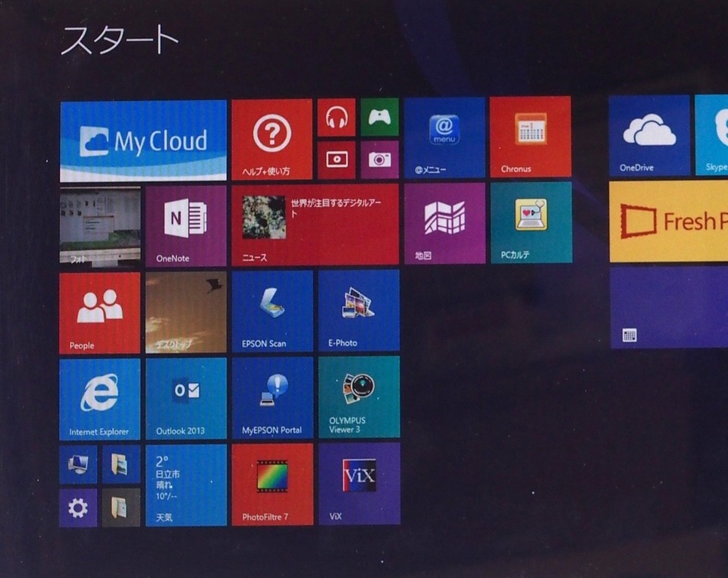Open the Outlook 2013 tile
This screenshot has width=728, height=578.
(187, 398)
